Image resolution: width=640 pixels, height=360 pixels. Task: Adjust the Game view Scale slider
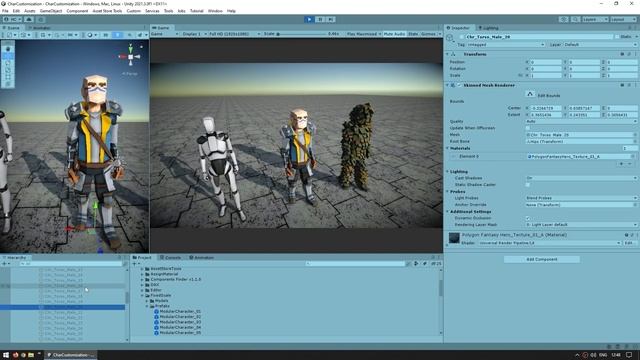point(301,34)
